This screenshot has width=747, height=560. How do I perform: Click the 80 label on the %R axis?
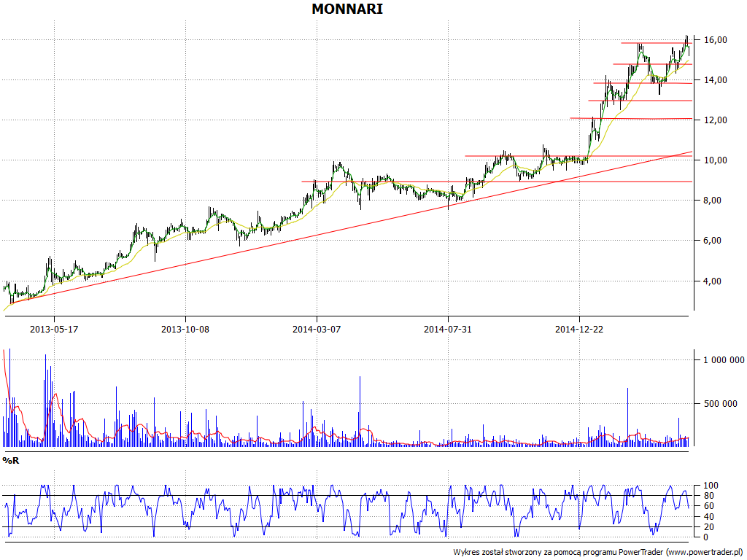709,496
